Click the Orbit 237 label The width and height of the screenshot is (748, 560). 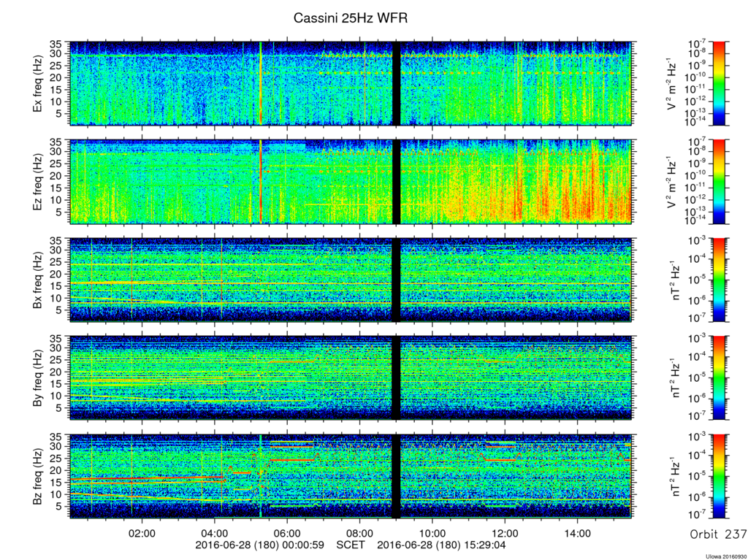(x=719, y=534)
